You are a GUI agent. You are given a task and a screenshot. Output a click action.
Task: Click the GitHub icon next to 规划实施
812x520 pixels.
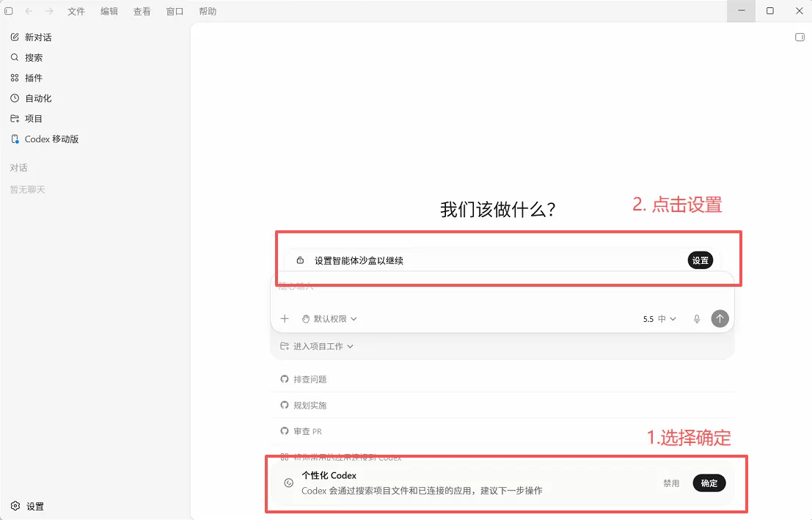tap(285, 405)
